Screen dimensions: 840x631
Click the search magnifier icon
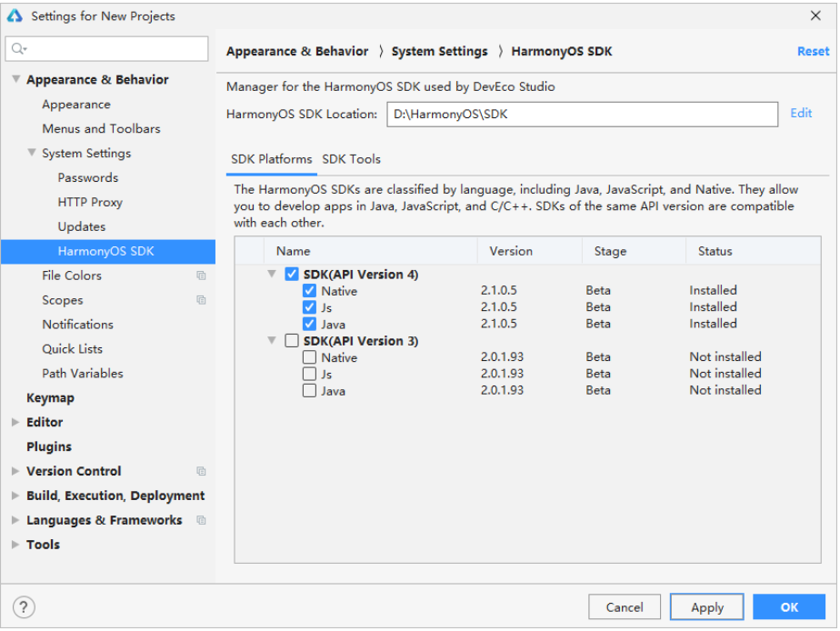click(x=19, y=48)
